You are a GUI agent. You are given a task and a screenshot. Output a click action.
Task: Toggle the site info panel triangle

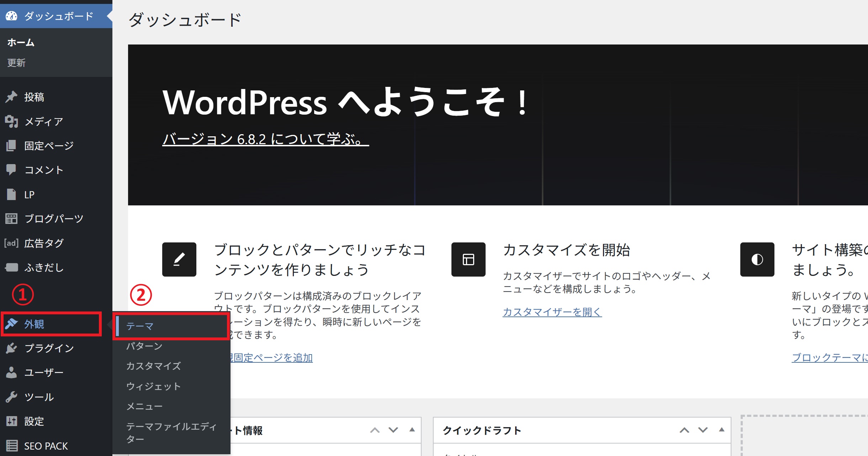(412, 430)
